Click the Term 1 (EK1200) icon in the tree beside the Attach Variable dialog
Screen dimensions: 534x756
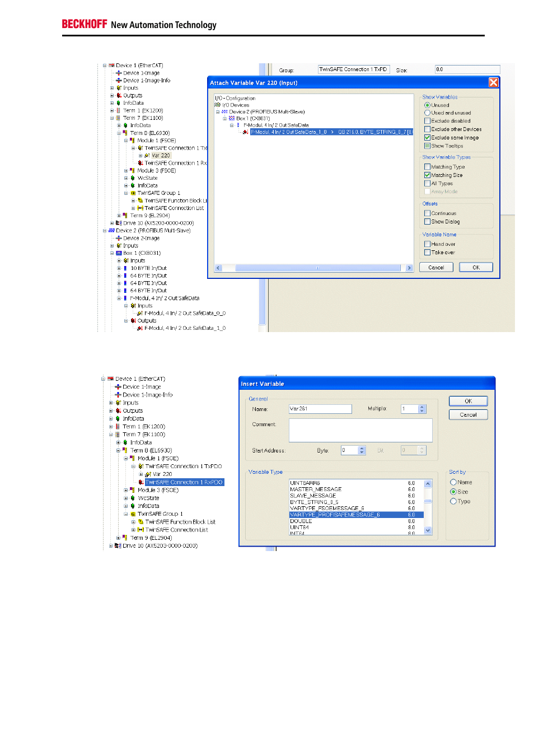tap(118, 111)
